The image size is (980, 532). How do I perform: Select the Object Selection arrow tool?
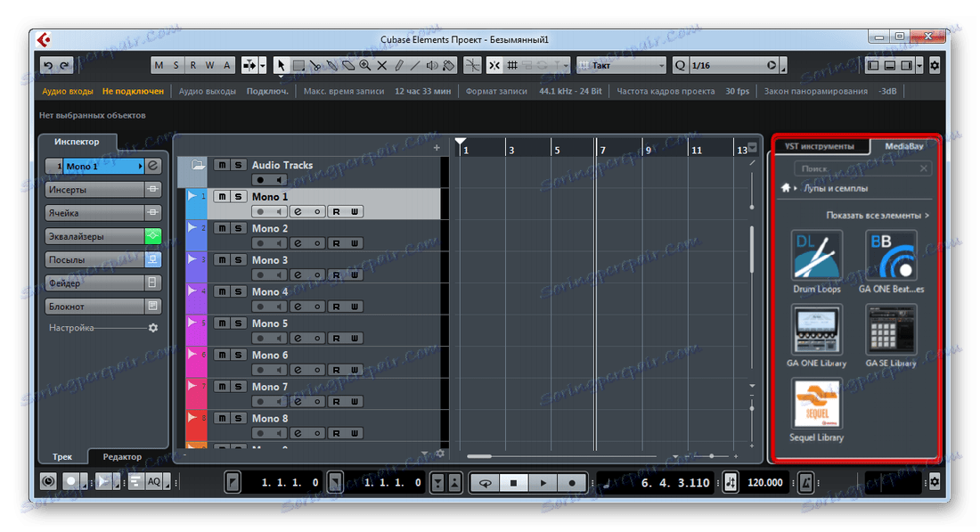(281, 65)
